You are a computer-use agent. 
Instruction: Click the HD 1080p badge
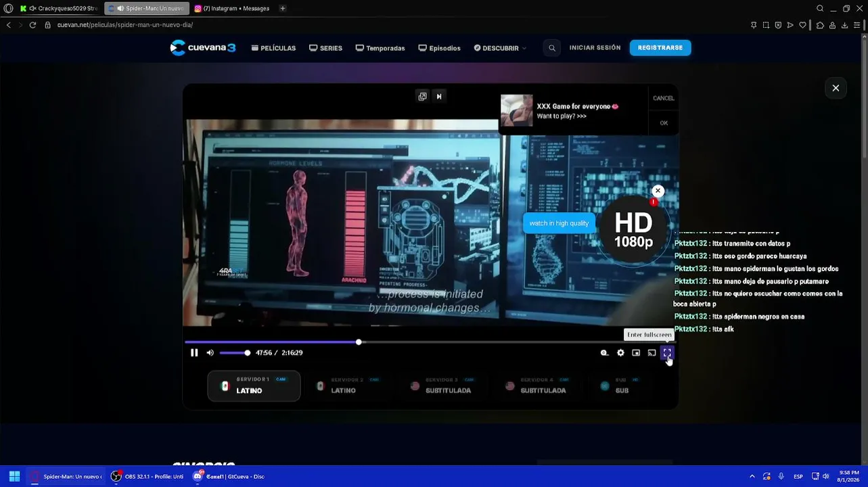[633, 230]
